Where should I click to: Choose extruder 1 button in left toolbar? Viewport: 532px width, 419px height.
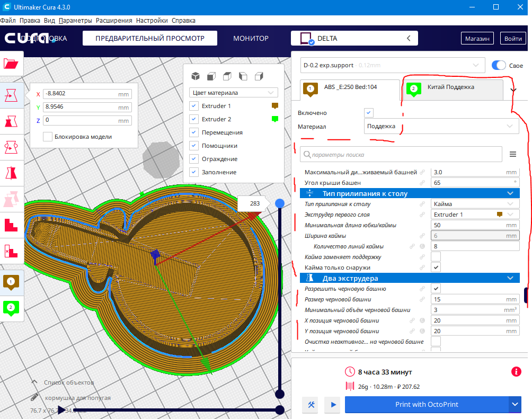[11, 282]
